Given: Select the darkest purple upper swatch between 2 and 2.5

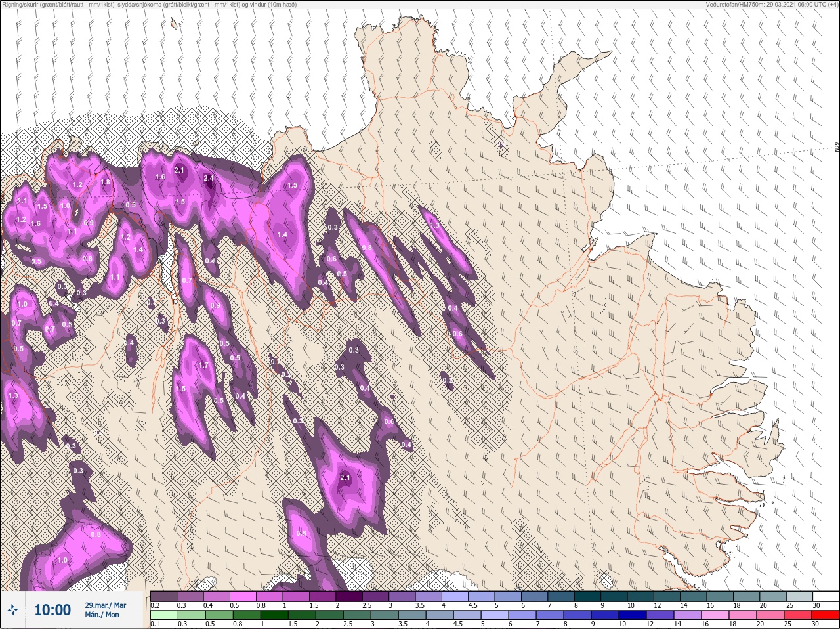Looking at the screenshot, I should click(350, 596).
